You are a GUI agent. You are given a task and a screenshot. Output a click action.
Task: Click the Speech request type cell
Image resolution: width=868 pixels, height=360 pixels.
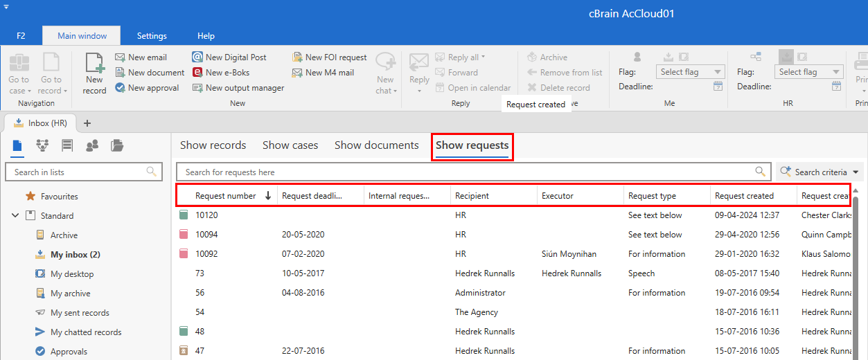(641, 273)
